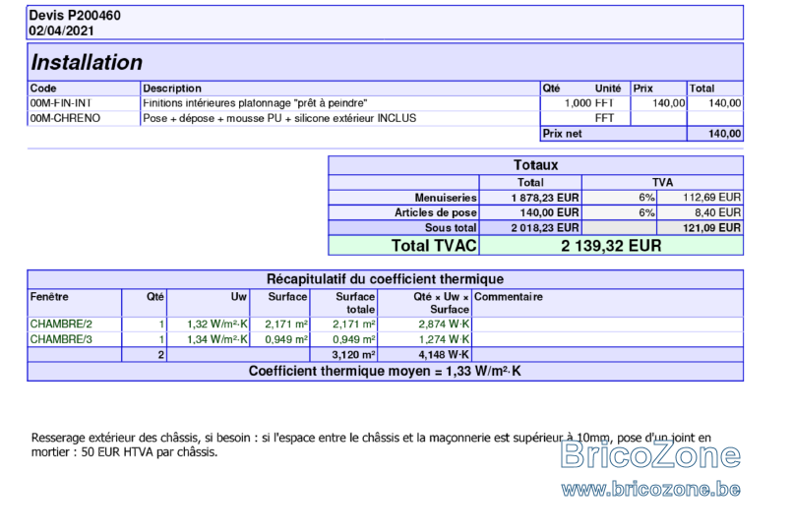Click the Finitions intérieures plafonnage description

[x=255, y=103]
